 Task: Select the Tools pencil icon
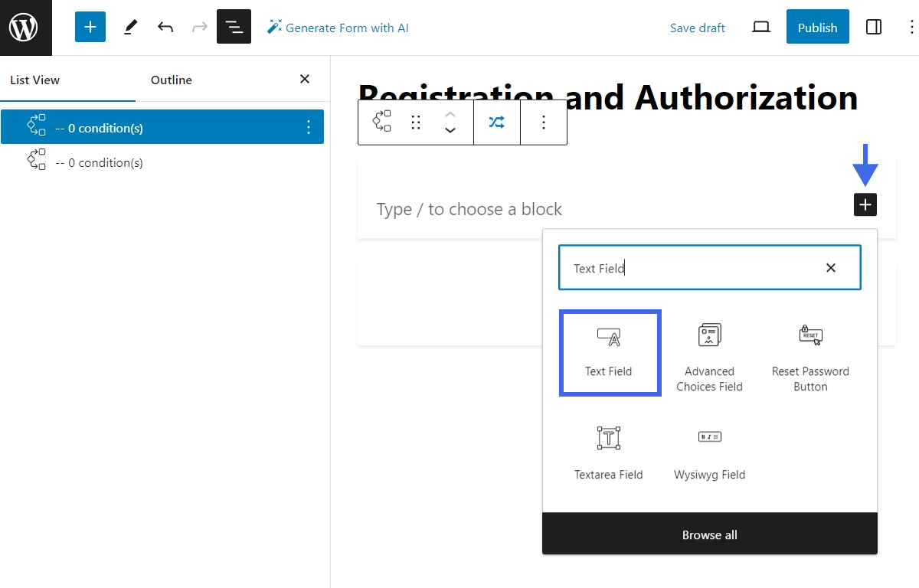pyautogui.click(x=129, y=27)
